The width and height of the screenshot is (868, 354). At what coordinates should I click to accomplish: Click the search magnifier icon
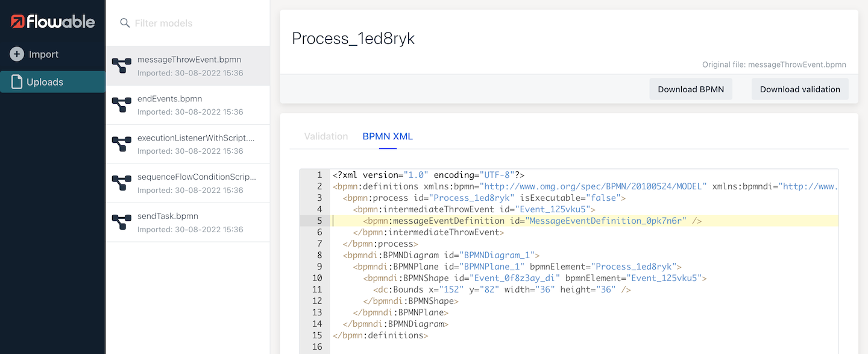[125, 23]
